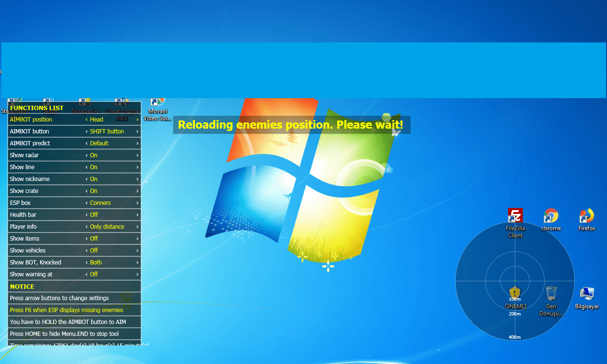This screenshot has height=364, width=607.
Task: Click the "Default" value of AIMBOT predict
Action: coord(99,143)
